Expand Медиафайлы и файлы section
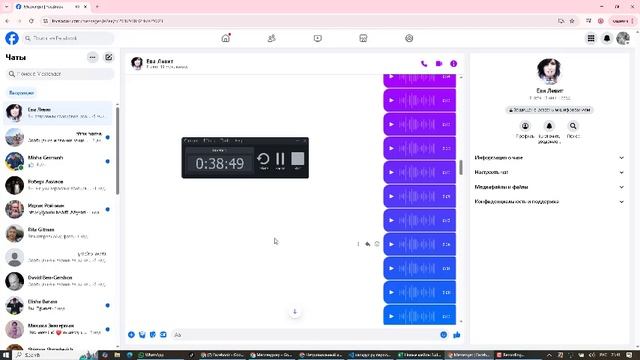The width and height of the screenshot is (640, 360). (x=549, y=187)
